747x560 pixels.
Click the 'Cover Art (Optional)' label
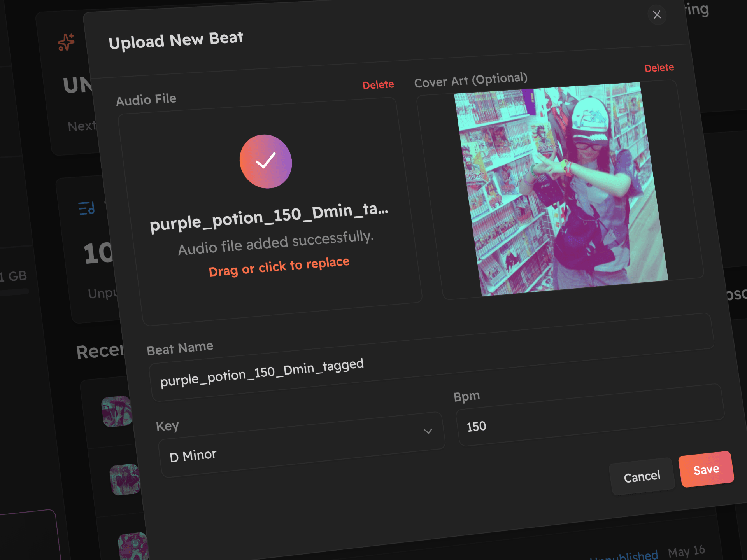pos(471,80)
